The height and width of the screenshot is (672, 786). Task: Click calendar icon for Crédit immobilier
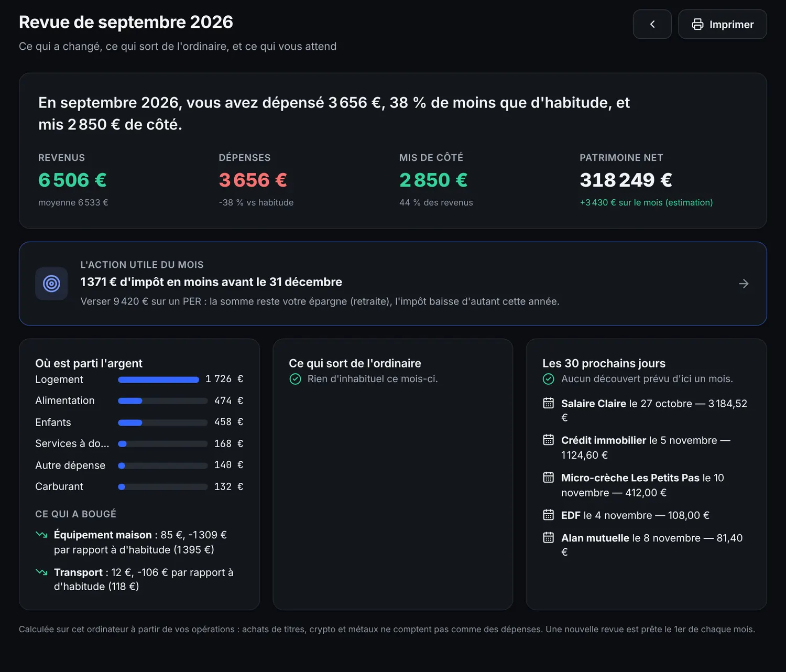pos(548,440)
